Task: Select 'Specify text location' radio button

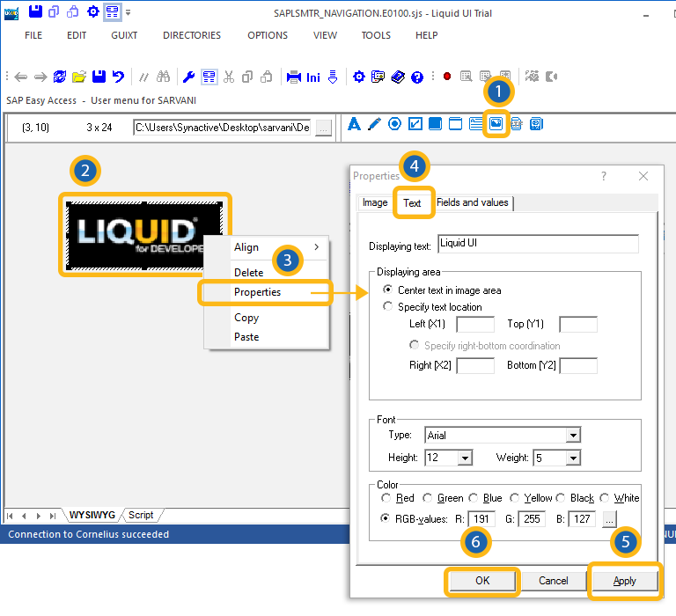Action: pyautogui.click(x=388, y=307)
